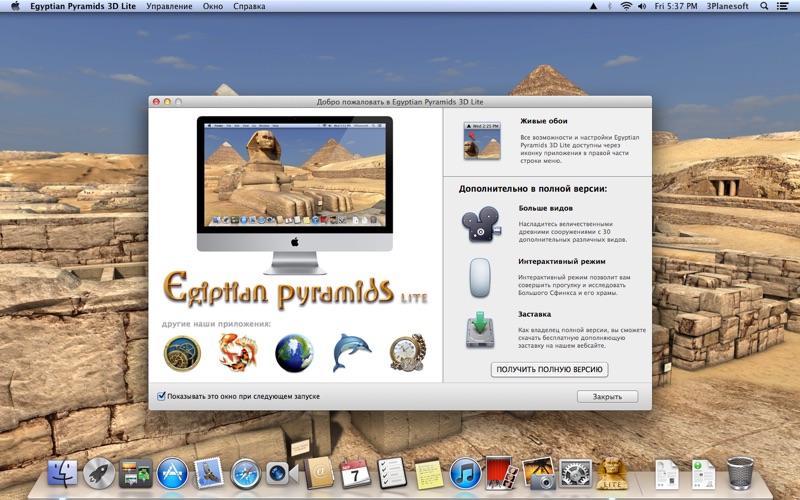Open the Управление menu
800x500 pixels.
[x=169, y=6]
